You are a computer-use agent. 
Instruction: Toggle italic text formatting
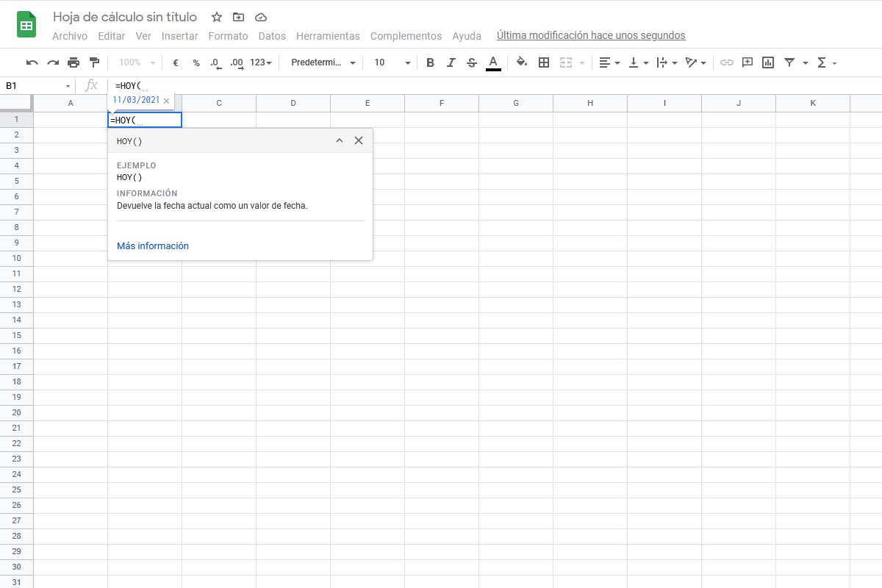[451, 62]
